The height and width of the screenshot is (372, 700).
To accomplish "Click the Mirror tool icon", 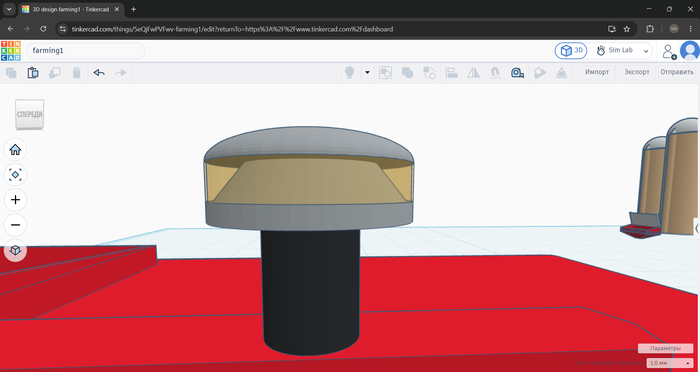I will (473, 73).
